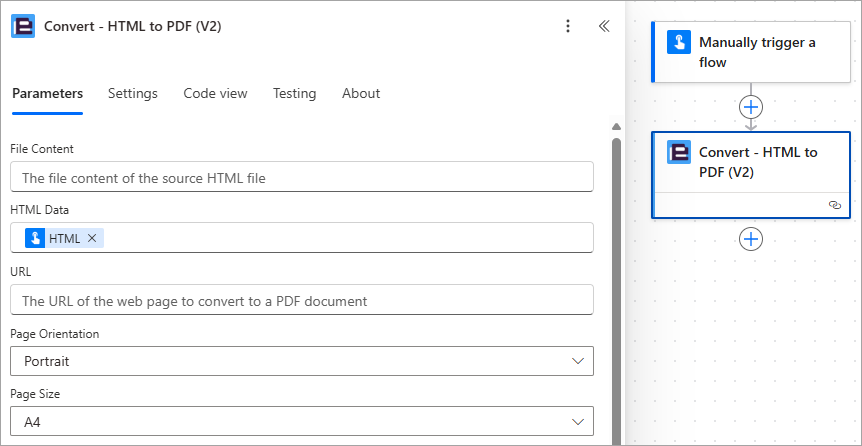This screenshot has width=862, height=446.
Task: Collapse the panel with double chevron icon
Action: point(604,26)
